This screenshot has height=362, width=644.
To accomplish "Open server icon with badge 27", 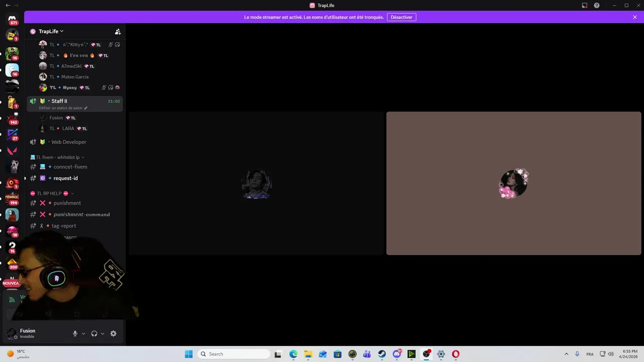I will (12, 134).
